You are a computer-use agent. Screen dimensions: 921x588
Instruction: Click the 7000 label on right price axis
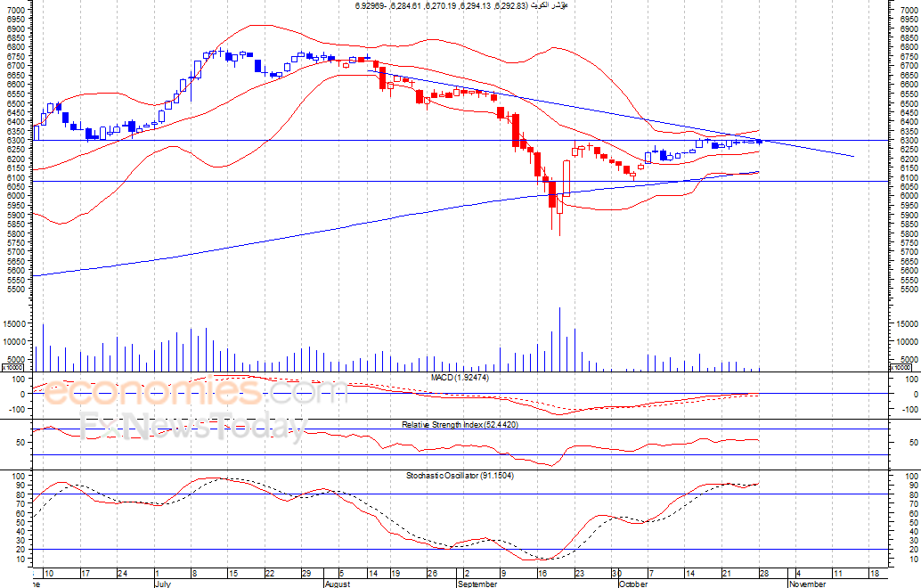coord(909,10)
